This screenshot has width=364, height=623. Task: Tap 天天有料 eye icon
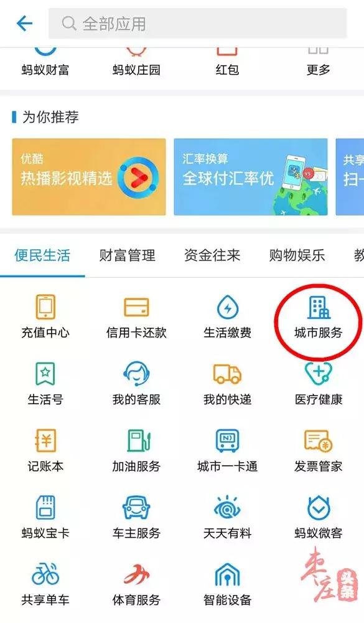[x=228, y=507]
